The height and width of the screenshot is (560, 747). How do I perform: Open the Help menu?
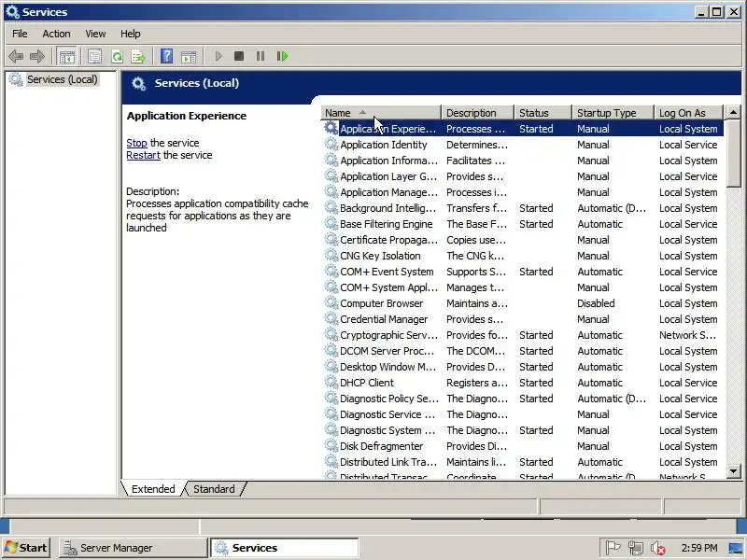tap(130, 34)
